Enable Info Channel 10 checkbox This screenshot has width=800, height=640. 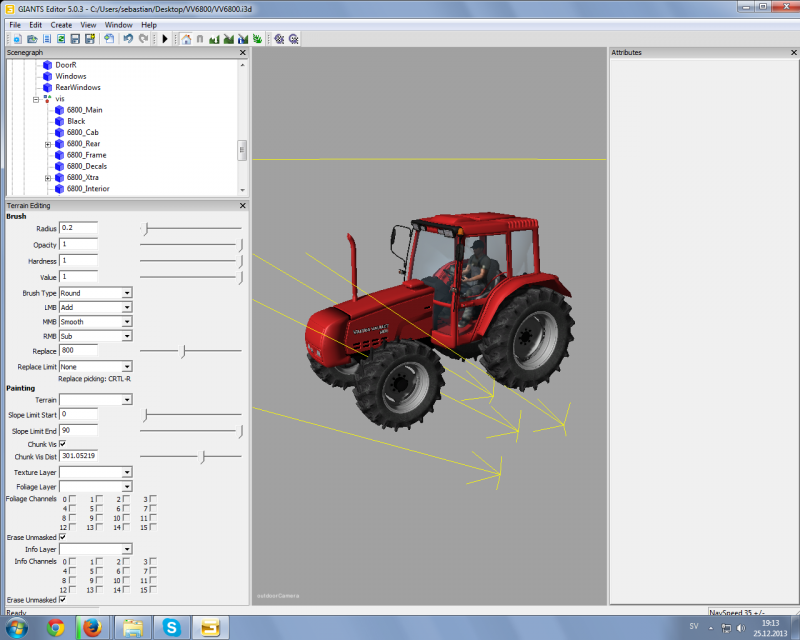pyautogui.click(x=126, y=580)
